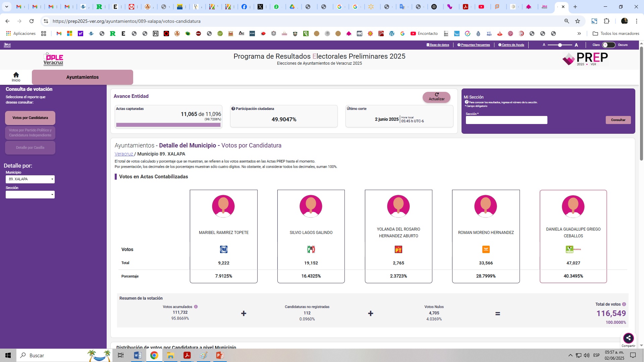The height and width of the screenshot is (362, 644).
Task: Select the Ayuntamientos tab
Action: 83,77
